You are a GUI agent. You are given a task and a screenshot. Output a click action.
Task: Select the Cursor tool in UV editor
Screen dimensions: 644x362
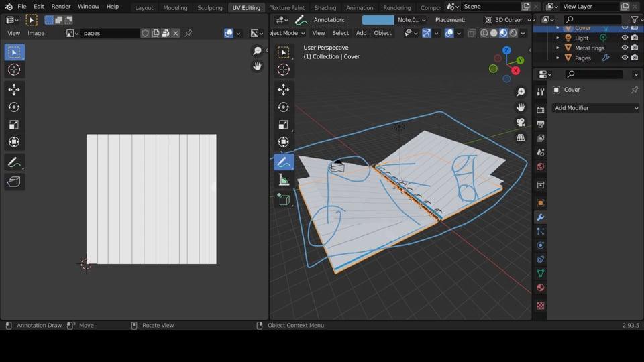[x=14, y=70]
